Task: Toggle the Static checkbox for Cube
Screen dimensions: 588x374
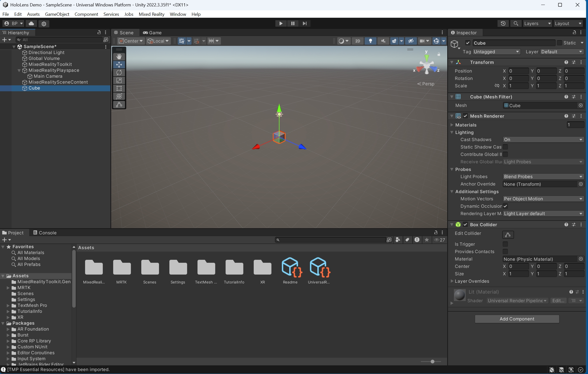Action: (x=560, y=43)
